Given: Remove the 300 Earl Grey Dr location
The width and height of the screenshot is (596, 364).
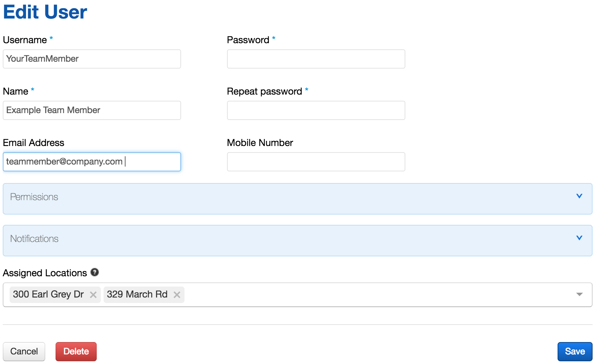Looking at the screenshot, I should pos(93,295).
